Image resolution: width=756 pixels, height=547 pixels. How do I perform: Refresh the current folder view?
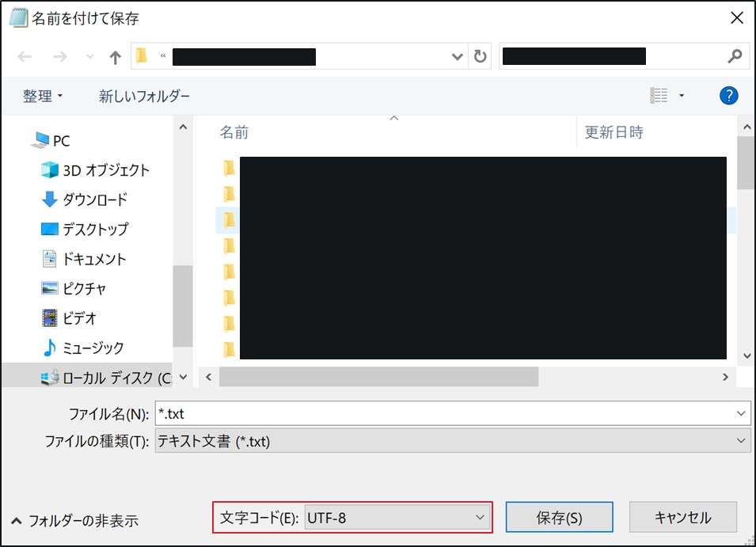point(480,56)
